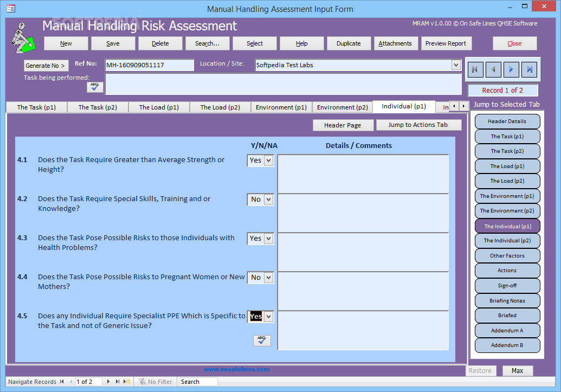Click Jump to Actions Tab button
The height and width of the screenshot is (392, 561).
[x=418, y=125]
